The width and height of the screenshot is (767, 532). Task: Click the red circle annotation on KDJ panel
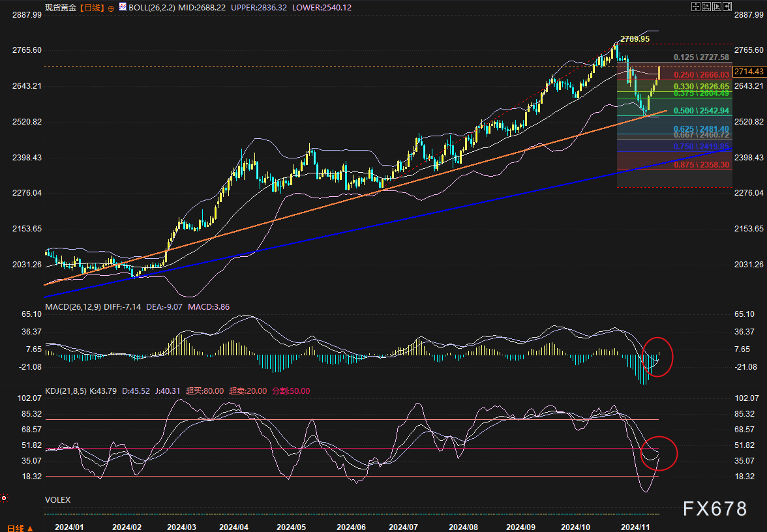click(659, 454)
